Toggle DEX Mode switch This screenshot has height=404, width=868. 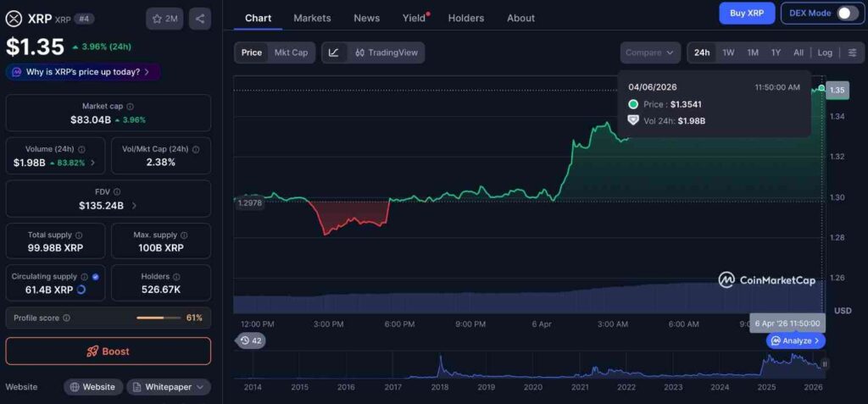point(847,13)
